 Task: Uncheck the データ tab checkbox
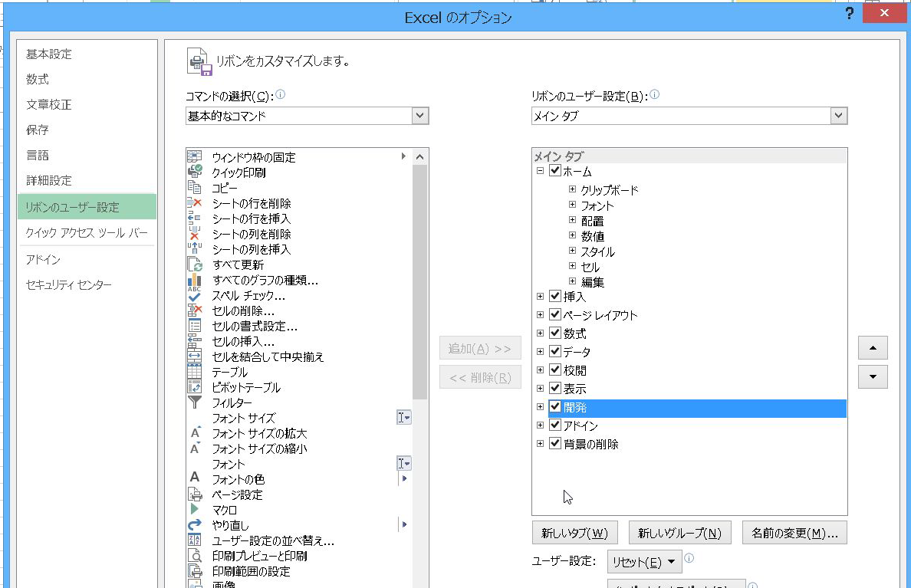[555, 352]
